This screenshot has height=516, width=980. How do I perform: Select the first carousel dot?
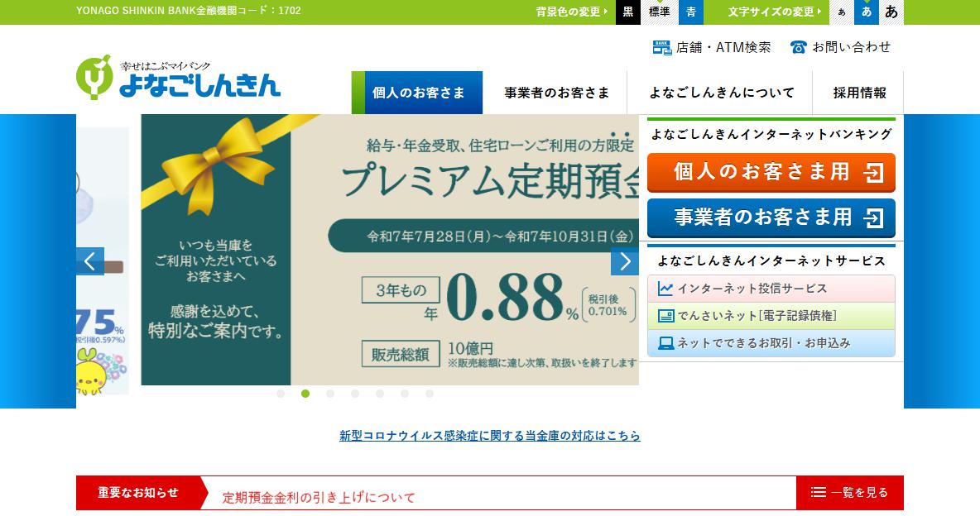point(281,394)
